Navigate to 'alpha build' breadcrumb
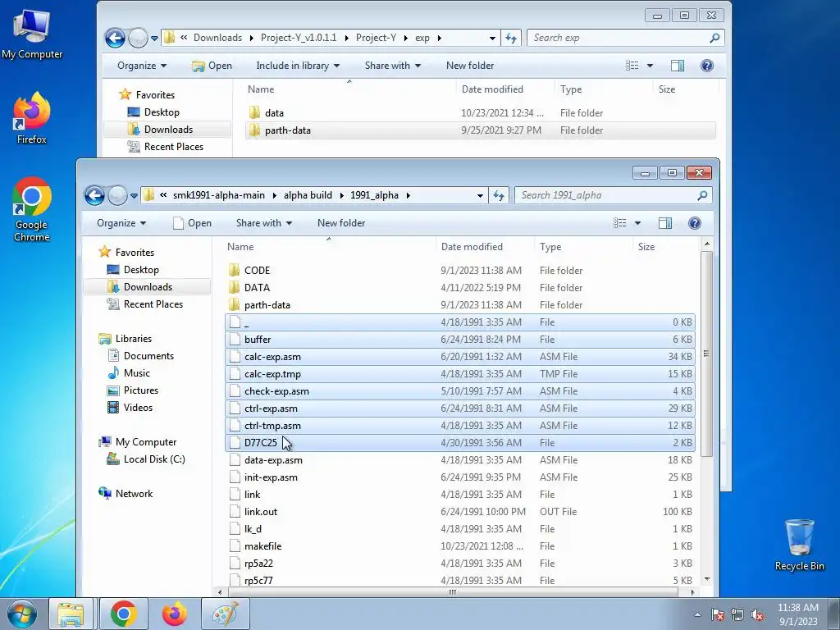The height and width of the screenshot is (630, 840). tap(308, 195)
